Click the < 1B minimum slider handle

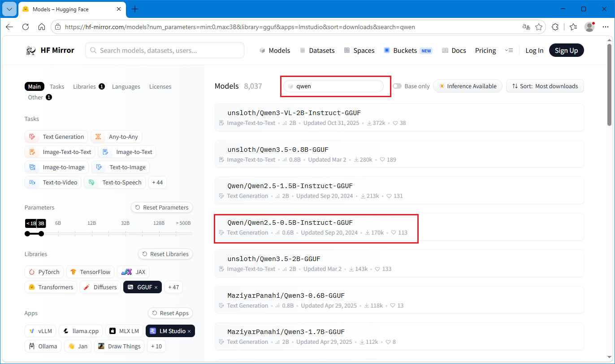pyautogui.click(x=27, y=233)
